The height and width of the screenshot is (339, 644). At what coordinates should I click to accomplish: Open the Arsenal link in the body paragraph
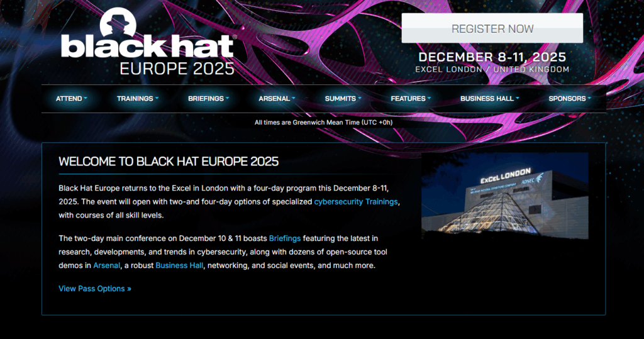[x=106, y=265]
